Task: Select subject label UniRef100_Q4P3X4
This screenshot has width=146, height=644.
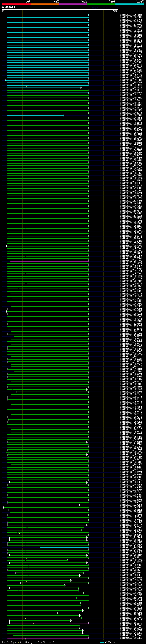Action: pos(131,608)
